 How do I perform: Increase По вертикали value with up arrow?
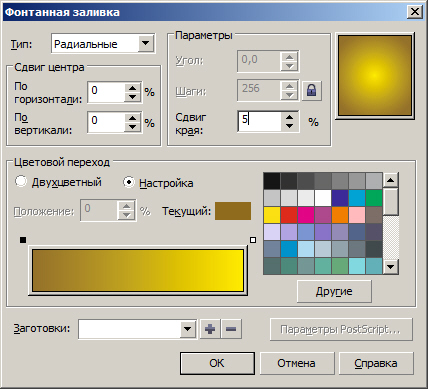[132, 118]
